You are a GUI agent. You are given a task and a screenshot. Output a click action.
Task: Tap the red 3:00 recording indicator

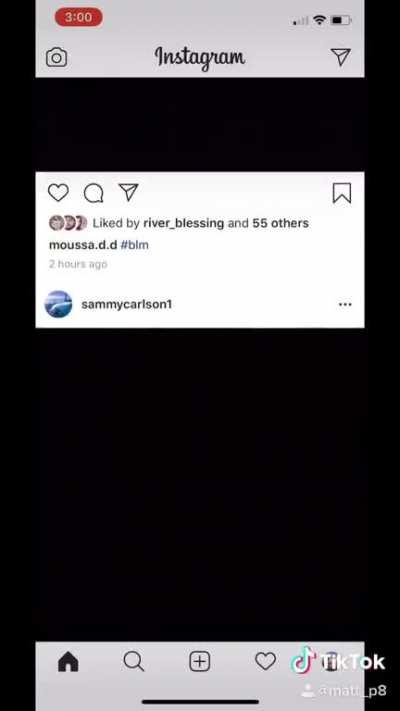pos(79,17)
